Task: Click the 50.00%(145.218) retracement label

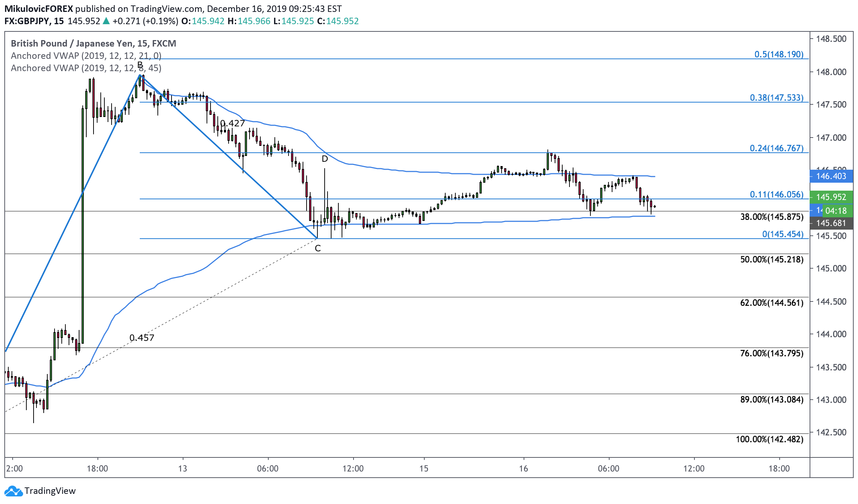Action: (x=772, y=259)
